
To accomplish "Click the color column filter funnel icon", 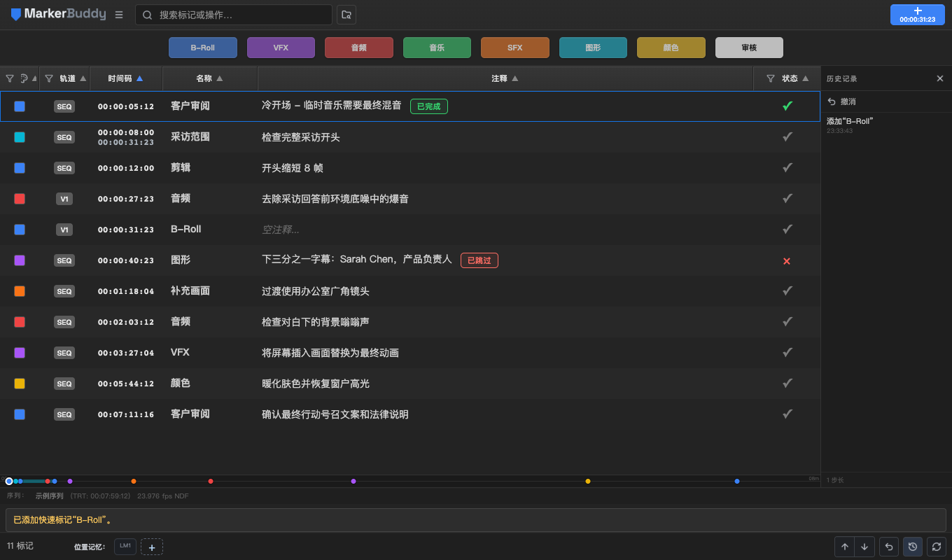I will pos(10,78).
